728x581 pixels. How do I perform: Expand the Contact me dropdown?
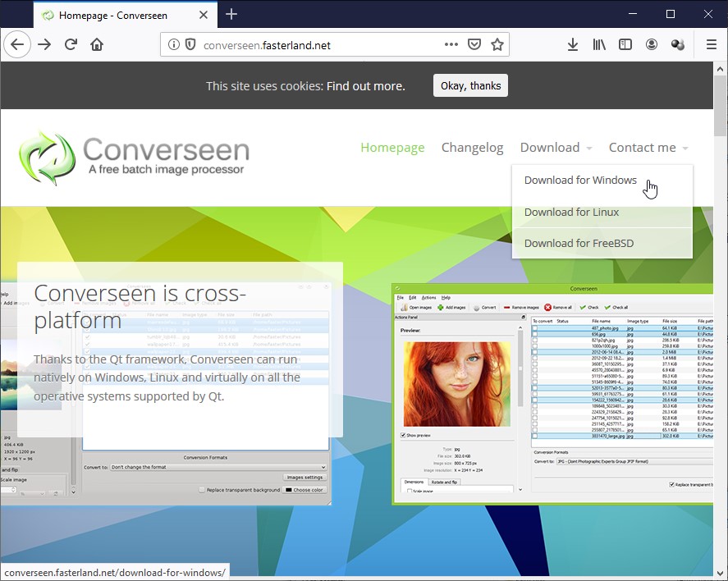click(x=648, y=148)
